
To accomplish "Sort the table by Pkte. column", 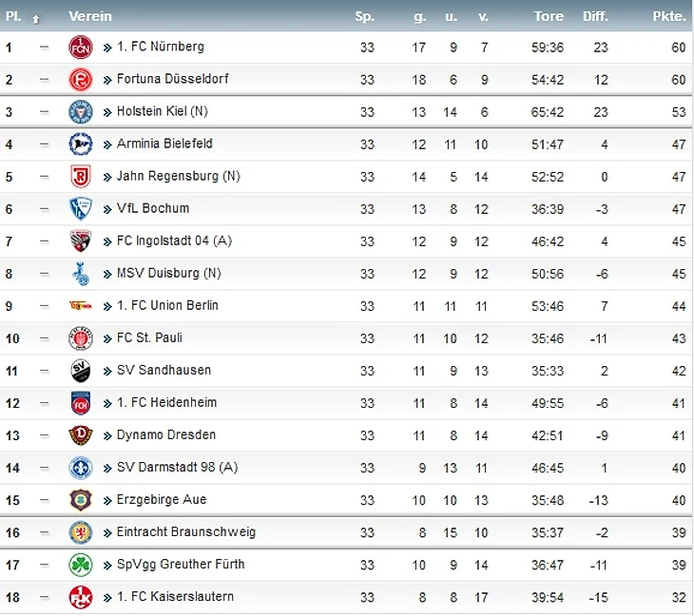I will point(669,16).
